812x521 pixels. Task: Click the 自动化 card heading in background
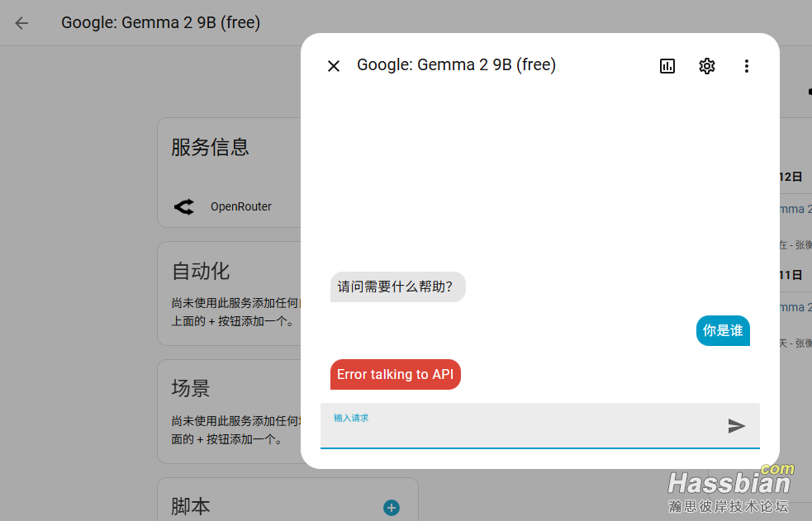[201, 271]
